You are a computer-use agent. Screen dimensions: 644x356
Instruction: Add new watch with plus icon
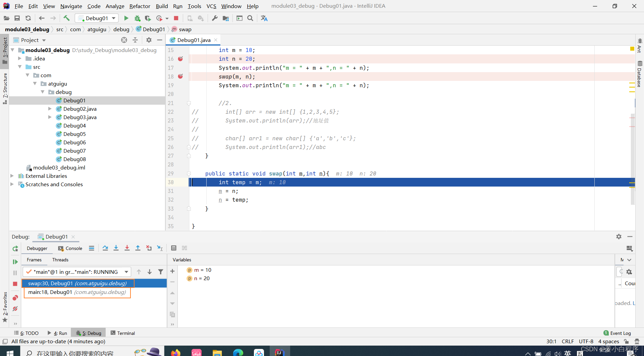click(172, 271)
